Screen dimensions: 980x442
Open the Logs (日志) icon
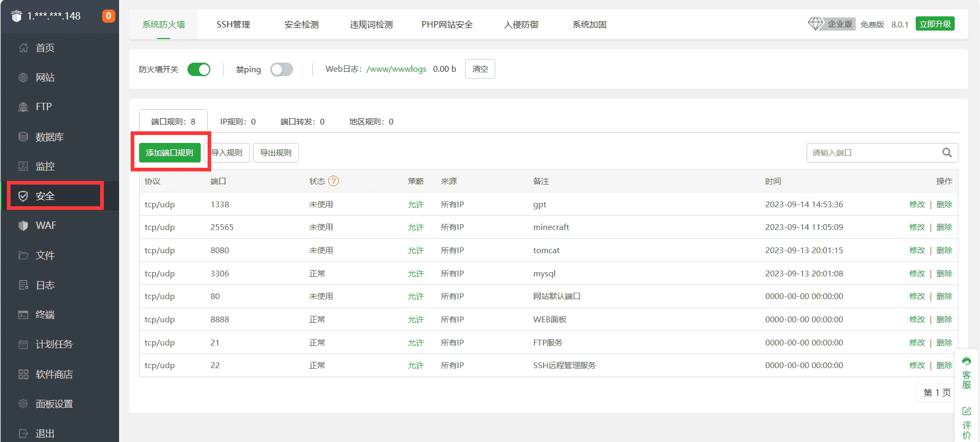23,285
